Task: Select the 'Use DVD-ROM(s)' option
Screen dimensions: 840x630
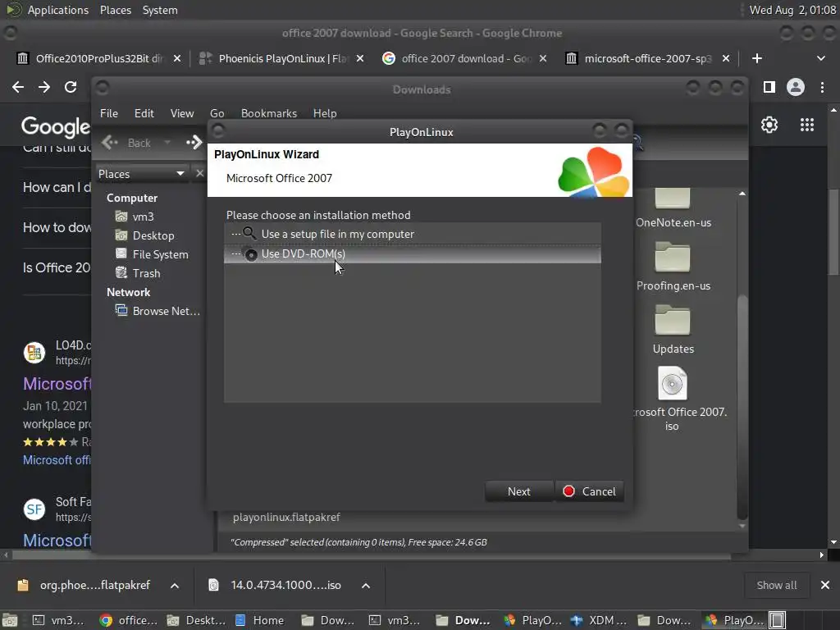Action: pos(412,254)
